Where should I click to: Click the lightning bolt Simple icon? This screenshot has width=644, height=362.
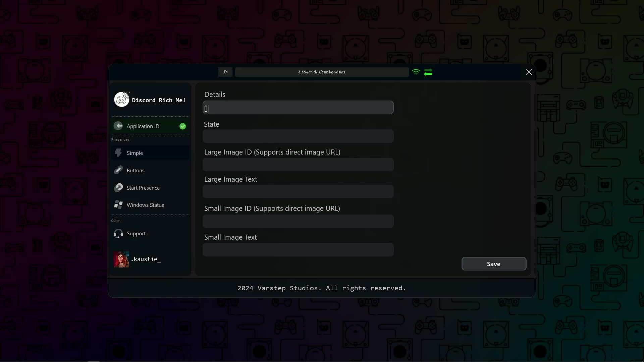(x=118, y=153)
